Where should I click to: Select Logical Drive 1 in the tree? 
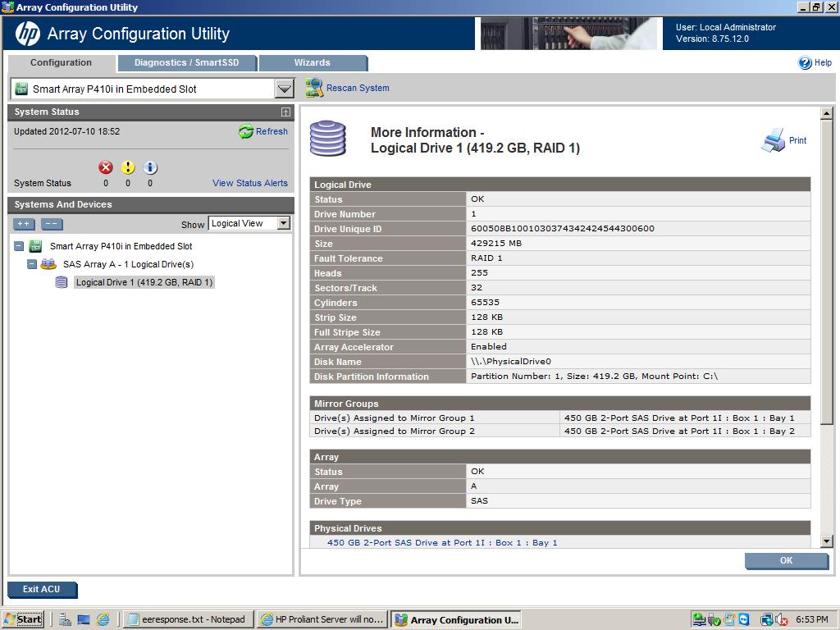click(144, 282)
